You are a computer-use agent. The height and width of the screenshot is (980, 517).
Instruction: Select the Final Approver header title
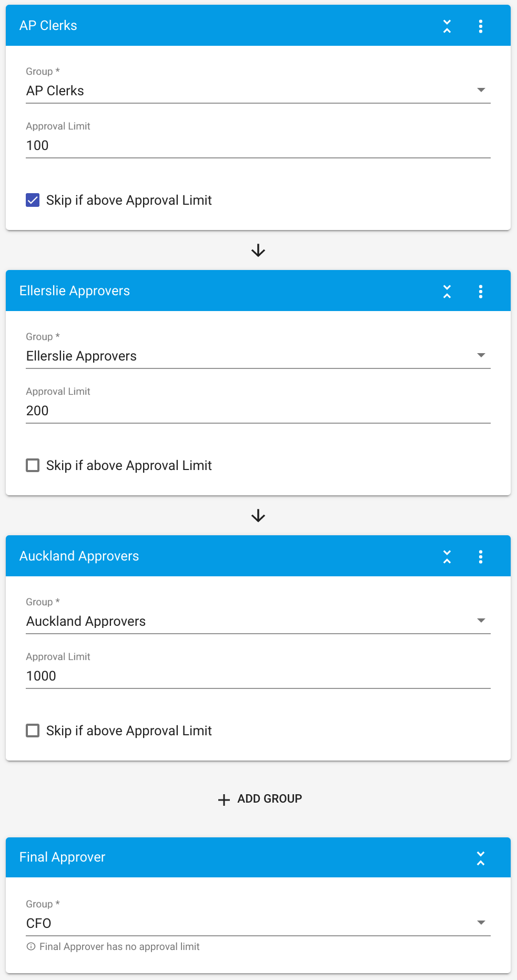[x=62, y=857]
